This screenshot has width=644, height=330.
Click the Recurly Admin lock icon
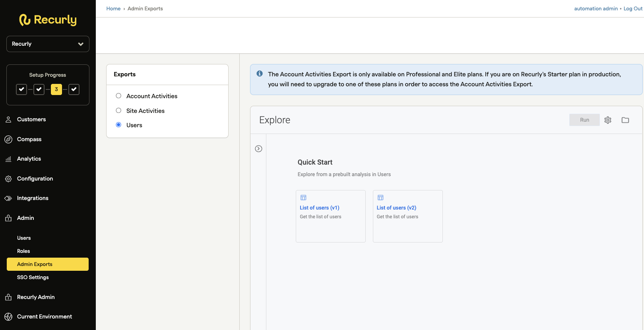pos(8,297)
